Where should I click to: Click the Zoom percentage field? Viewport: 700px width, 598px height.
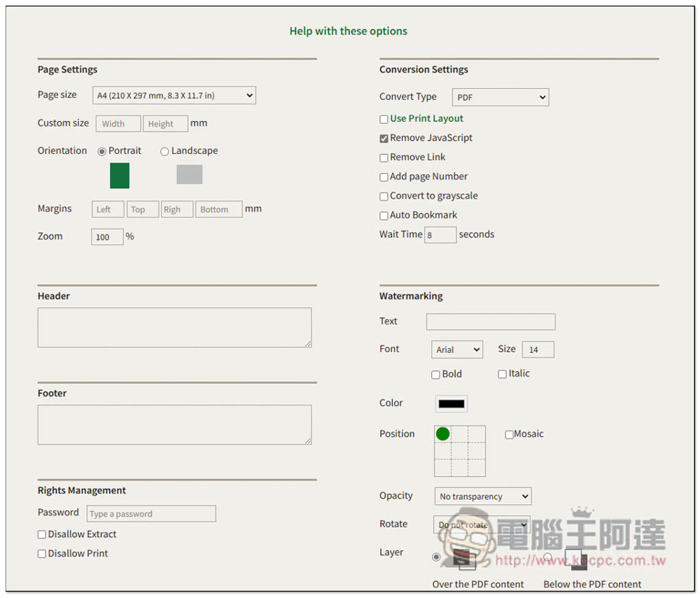(107, 237)
